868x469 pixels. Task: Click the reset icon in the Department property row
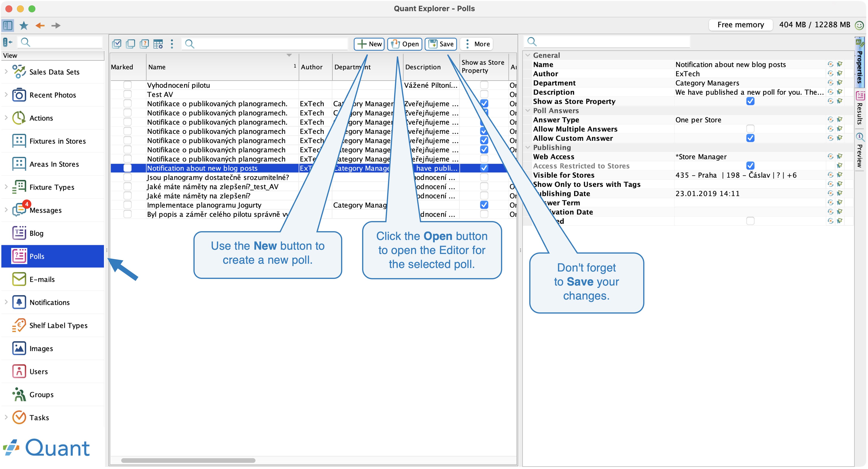(830, 83)
